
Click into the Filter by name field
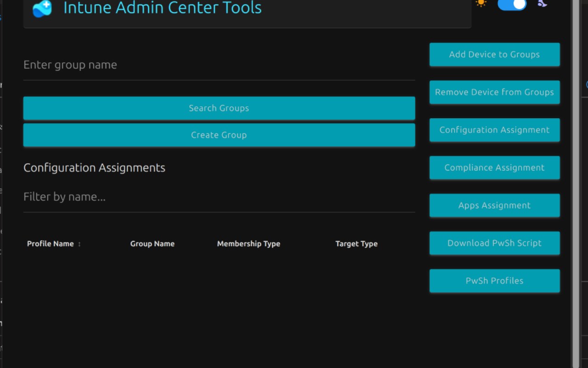pos(219,197)
